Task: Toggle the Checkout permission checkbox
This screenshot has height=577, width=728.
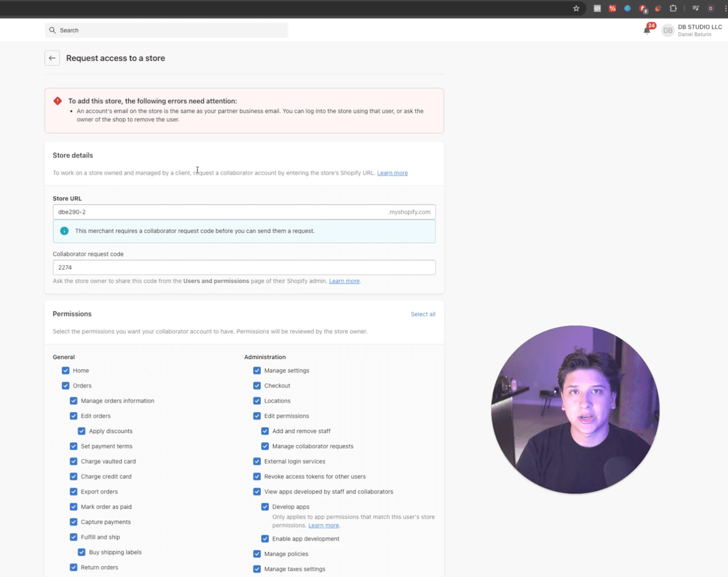Action: click(x=257, y=386)
